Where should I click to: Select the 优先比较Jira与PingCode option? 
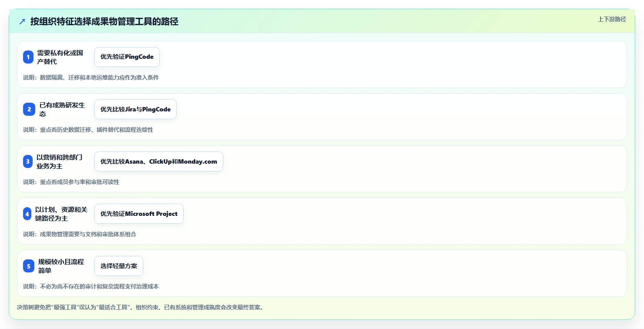[x=135, y=109]
